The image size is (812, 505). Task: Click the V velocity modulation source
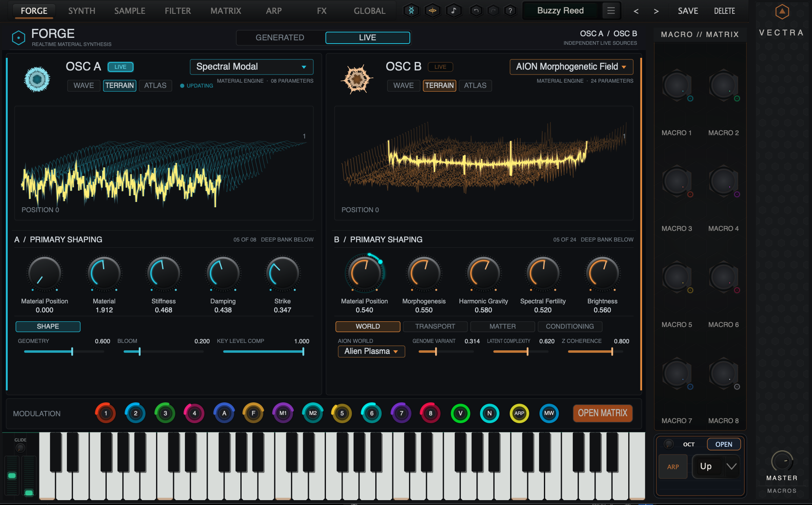point(460,413)
